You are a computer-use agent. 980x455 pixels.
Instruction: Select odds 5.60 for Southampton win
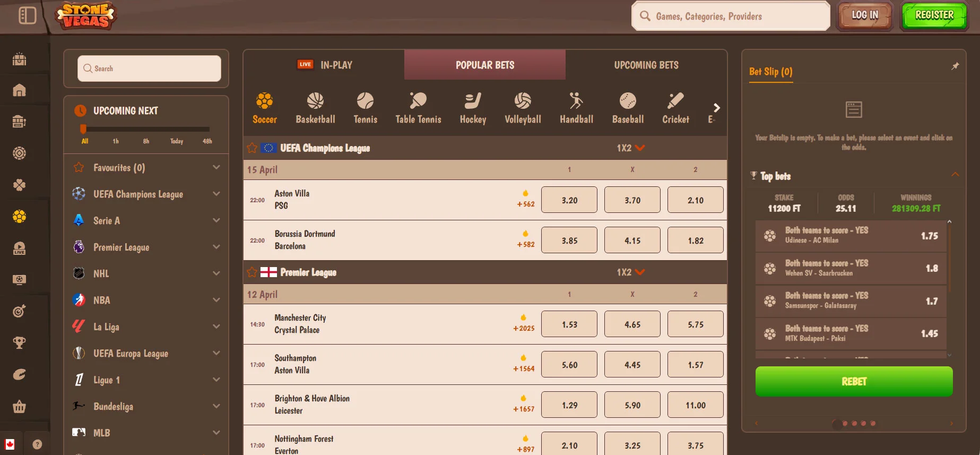pyautogui.click(x=569, y=365)
